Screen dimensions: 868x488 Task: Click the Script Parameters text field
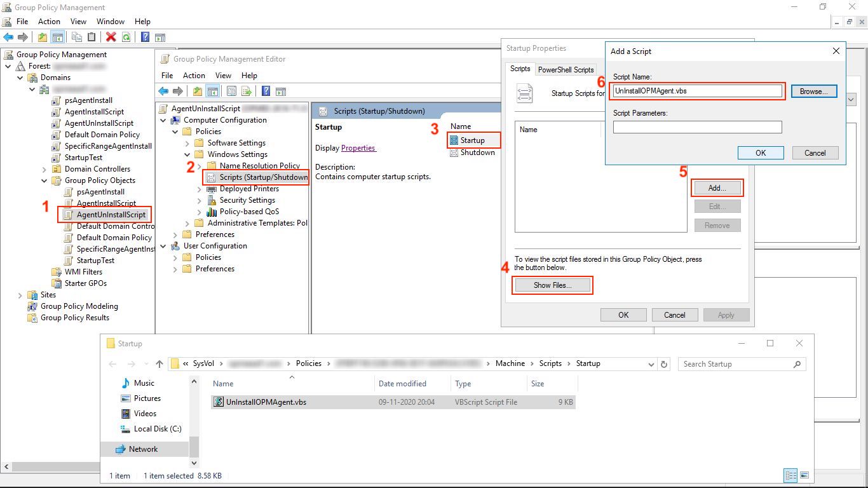(697, 127)
